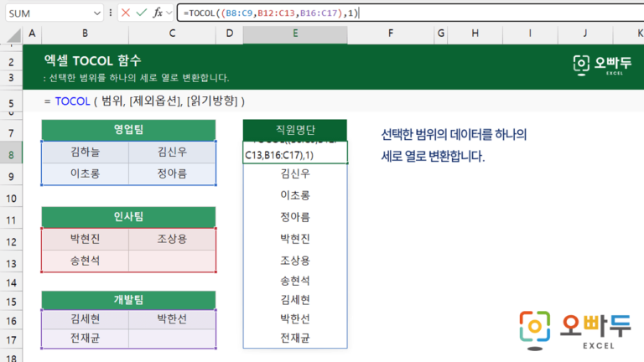Screen dimensions: 644x362
Task: Select 박현진 in the 직원명단 column
Action: [295, 239]
